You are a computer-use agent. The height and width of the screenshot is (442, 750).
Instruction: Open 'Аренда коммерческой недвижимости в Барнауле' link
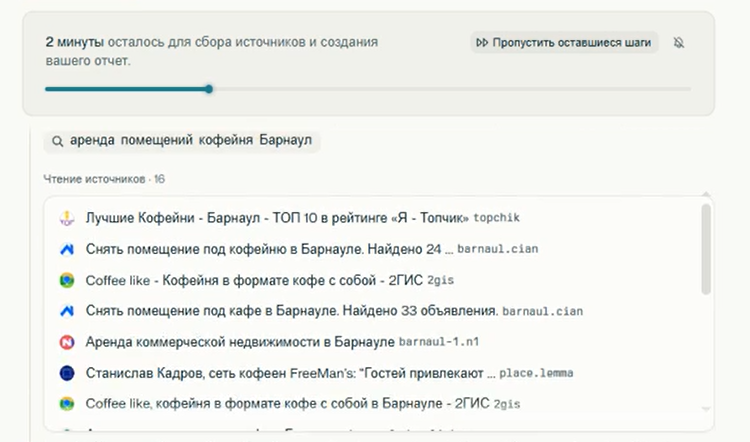point(240,342)
